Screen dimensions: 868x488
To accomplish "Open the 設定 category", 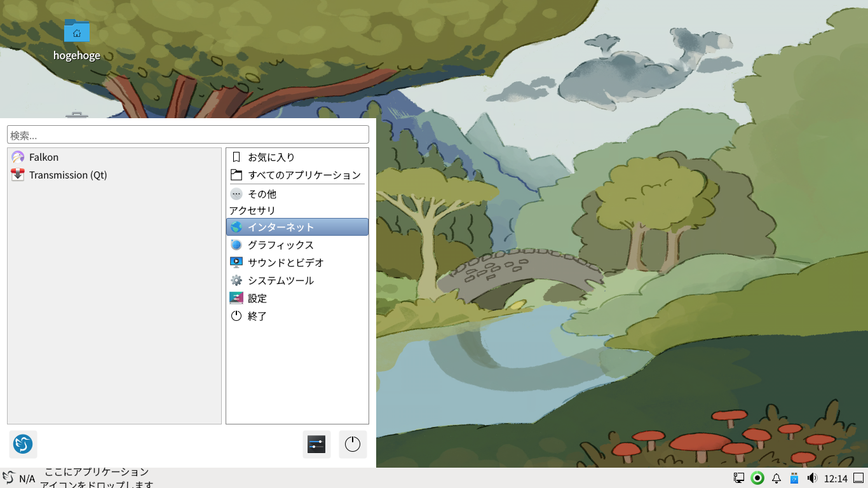I will [297, 298].
